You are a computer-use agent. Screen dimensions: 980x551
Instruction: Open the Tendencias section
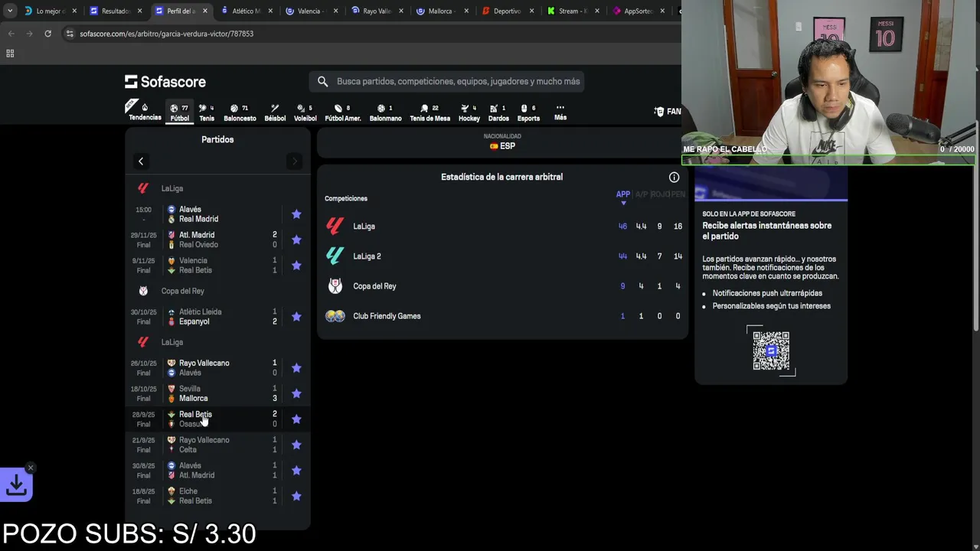click(x=145, y=112)
